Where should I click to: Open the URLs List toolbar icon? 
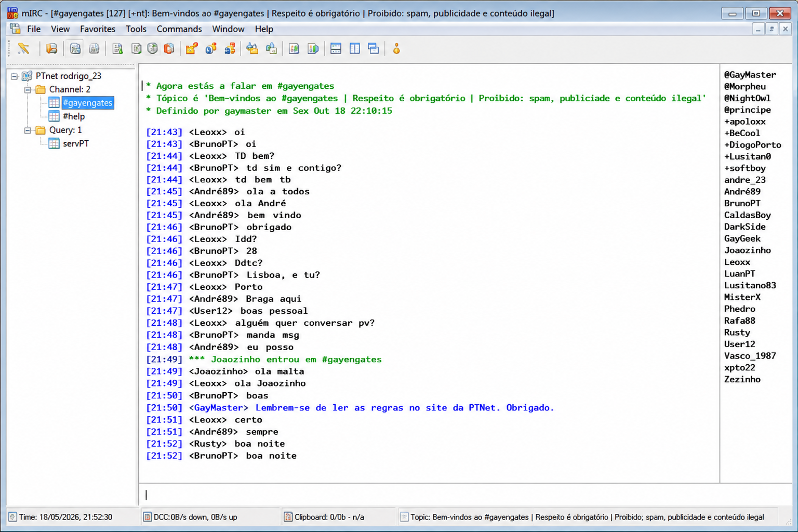pos(313,49)
